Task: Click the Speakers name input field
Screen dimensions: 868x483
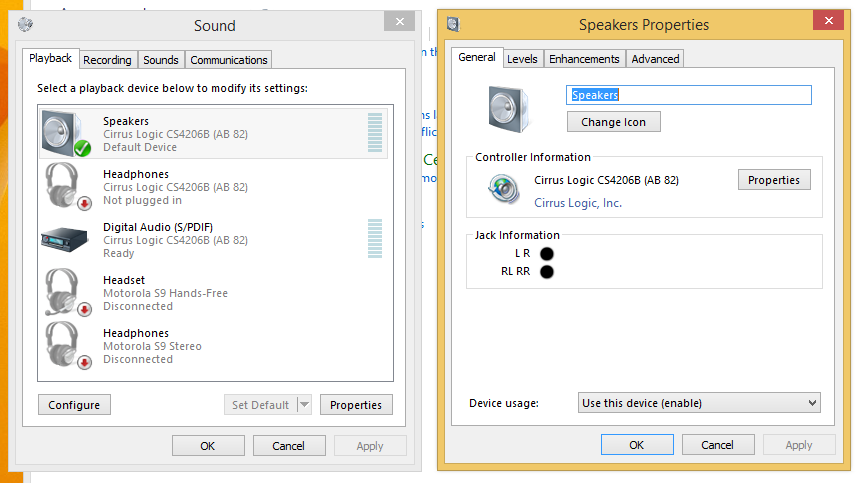Action: pos(689,95)
